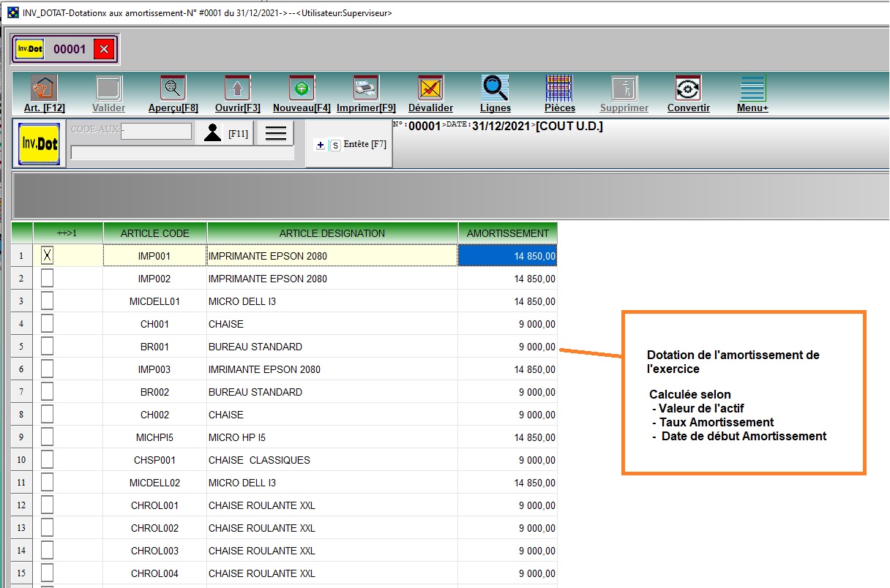Click the user [F11] button
The image size is (890, 588).
[224, 133]
